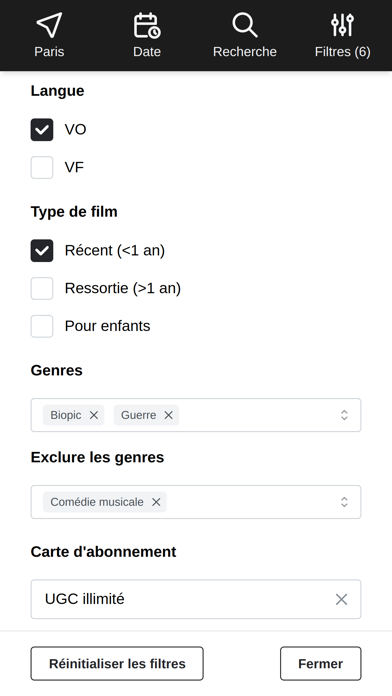The height and width of the screenshot is (696, 392).
Task: Uncheck the Récent (<1 an) checkbox
Action: tap(42, 251)
